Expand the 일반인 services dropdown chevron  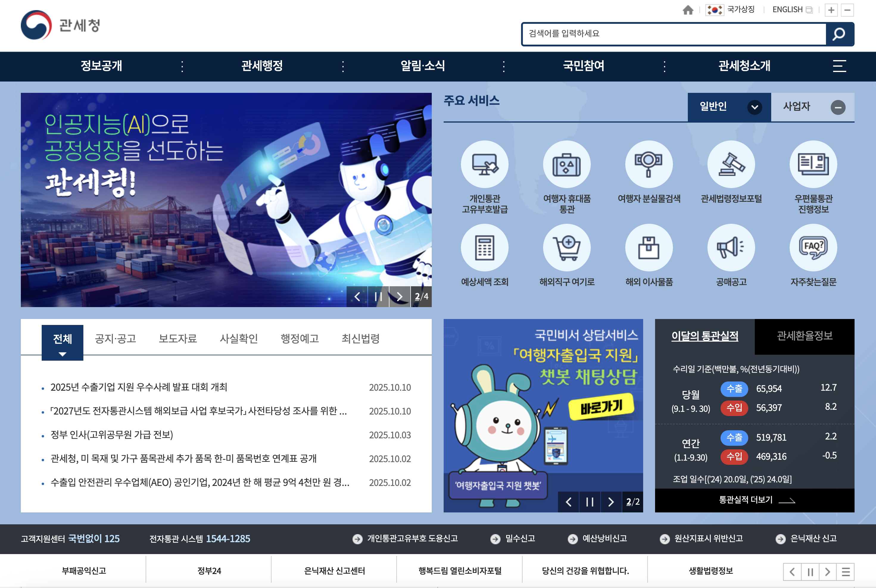(x=755, y=107)
